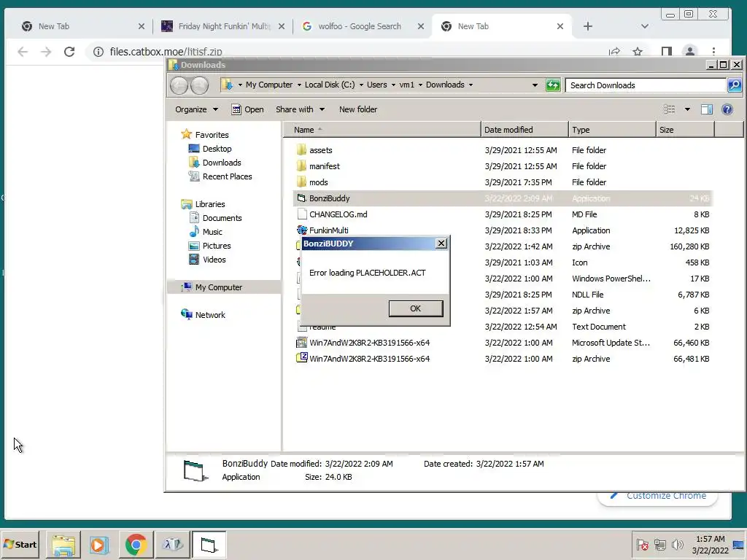Screen dimensions: 747x560
Task: Open Chrome from the taskbar
Action: [136, 544]
